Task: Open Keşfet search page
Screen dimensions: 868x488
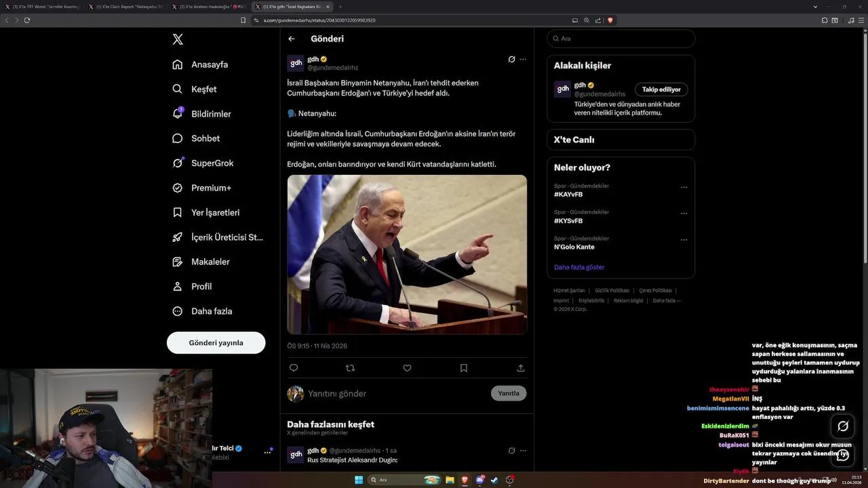Action: coord(195,89)
